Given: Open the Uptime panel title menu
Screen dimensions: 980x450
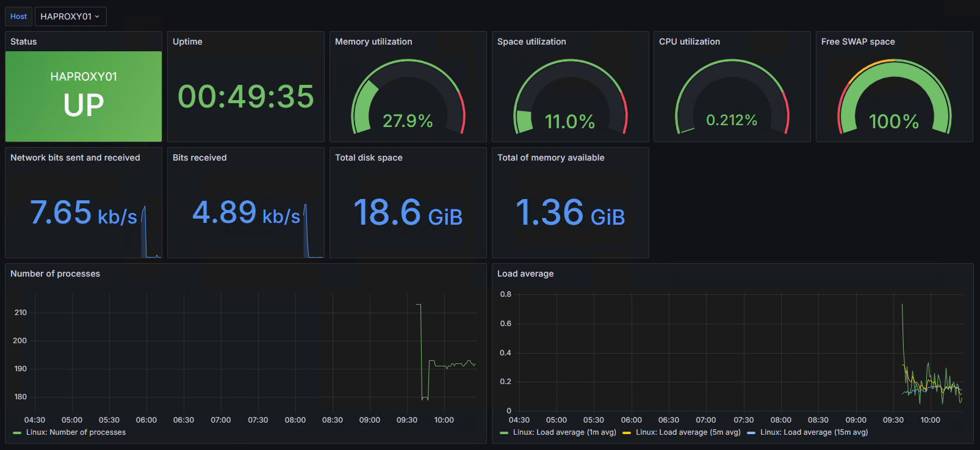Looking at the screenshot, I should 187,42.
